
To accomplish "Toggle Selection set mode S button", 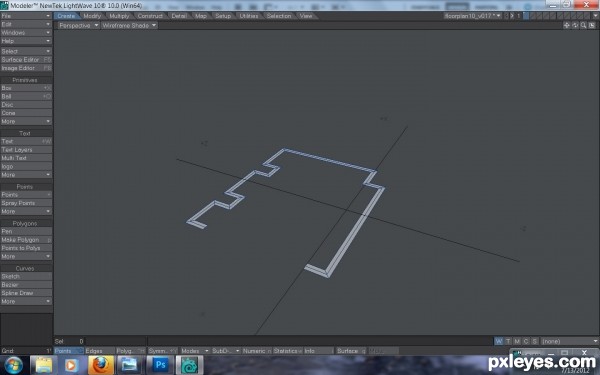I will coord(535,341).
